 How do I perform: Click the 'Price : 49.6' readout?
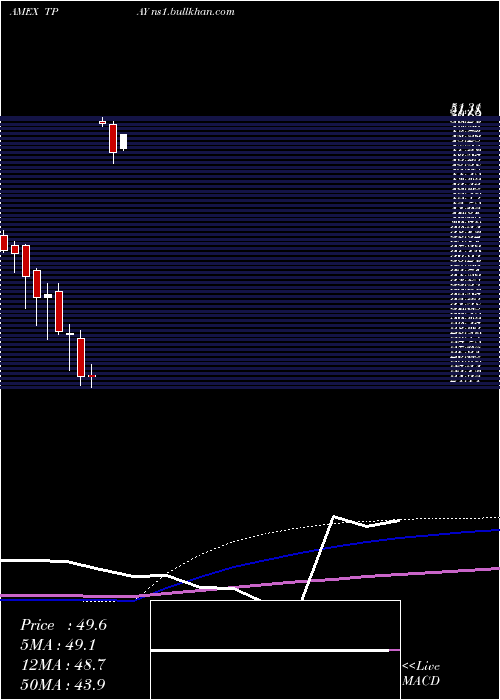click(63, 625)
